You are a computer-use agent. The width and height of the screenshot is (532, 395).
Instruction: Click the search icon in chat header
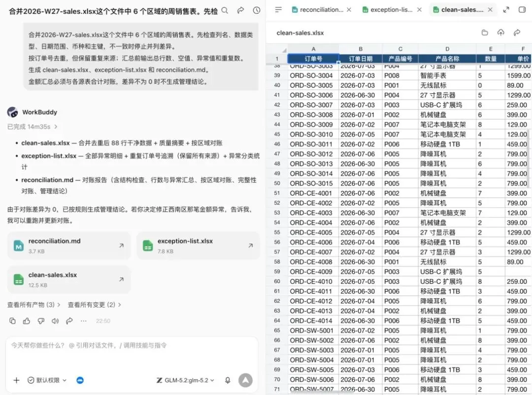point(225,10)
